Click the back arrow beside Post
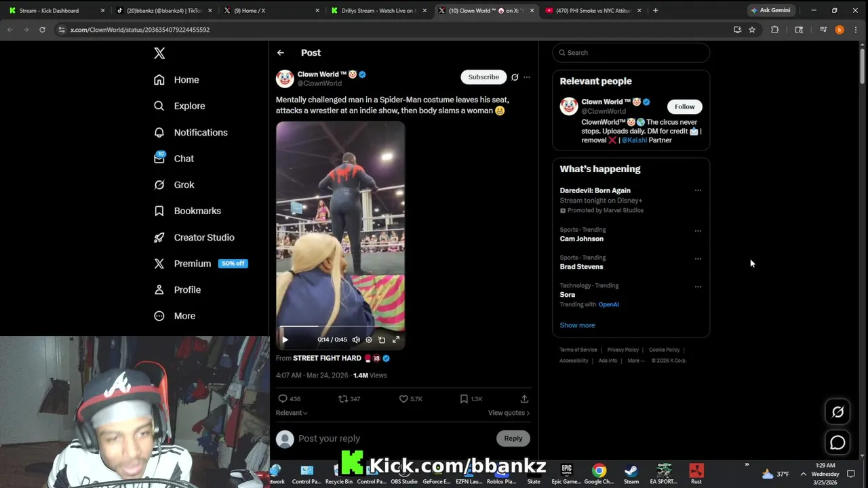Image resolution: width=868 pixels, height=488 pixels. point(281,53)
